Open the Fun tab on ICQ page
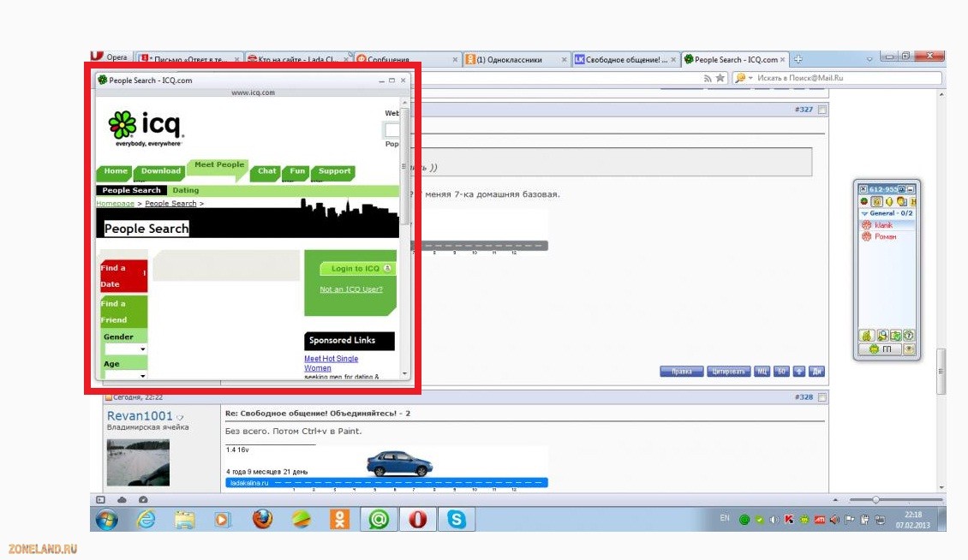The width and height of the screenshot is (968, 560). (x=297, y=171)
